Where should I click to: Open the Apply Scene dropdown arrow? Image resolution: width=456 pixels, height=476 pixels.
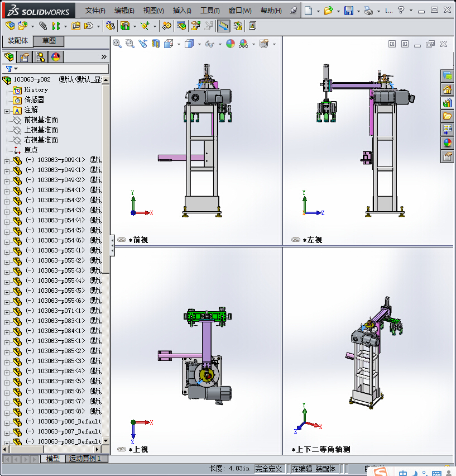point(253,44)
